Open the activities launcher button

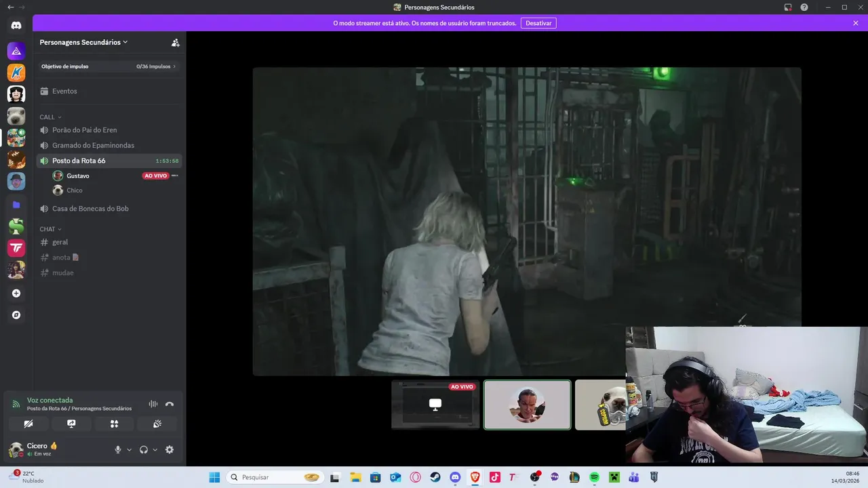pos(114,424)
